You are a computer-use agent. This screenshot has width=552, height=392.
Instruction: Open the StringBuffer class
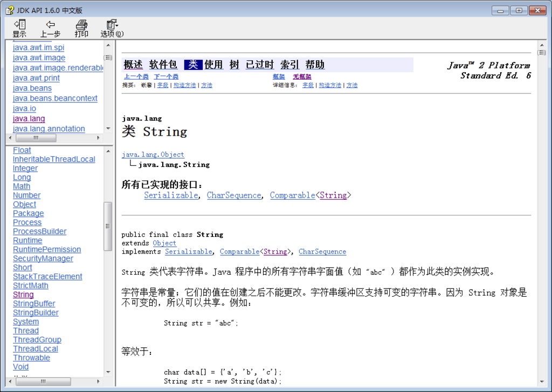[34, 304]
